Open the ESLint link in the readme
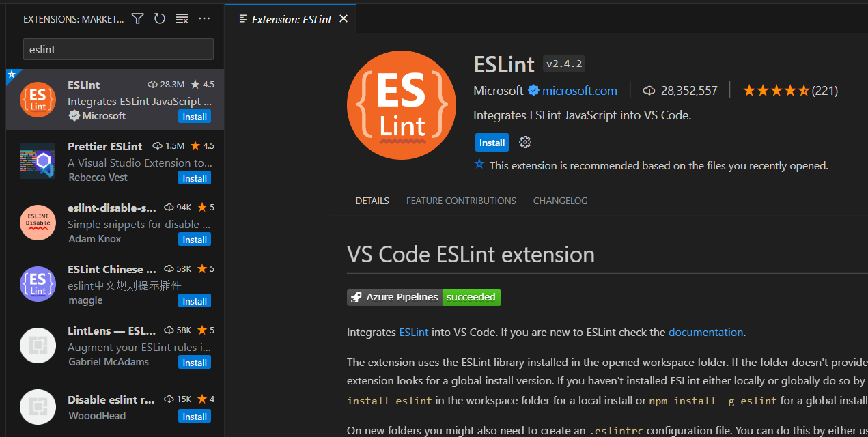The image size is (868, 437). [414, 333]
